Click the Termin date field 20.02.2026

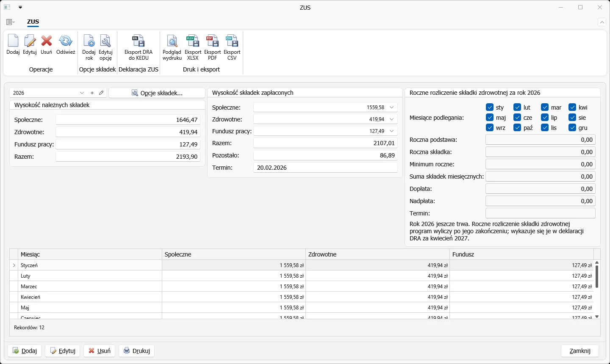pyautogui.click(x=325, y=168)
